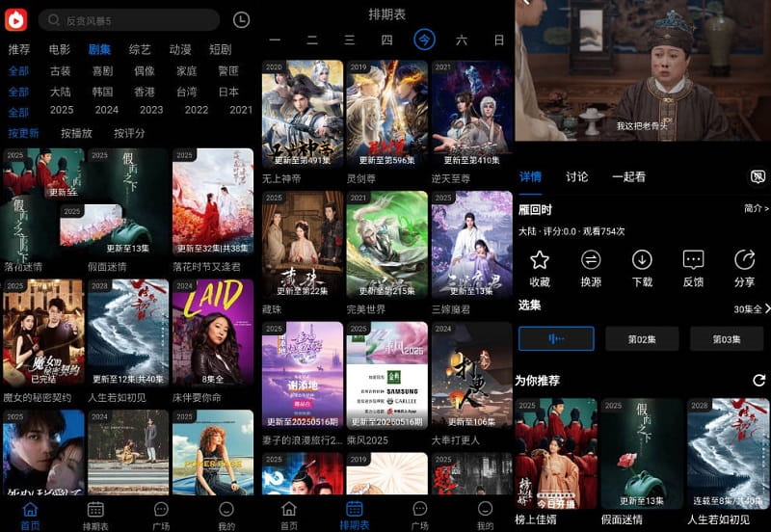Filter by genre 警匪
This screenshot has height=532, width=771.
228,70
